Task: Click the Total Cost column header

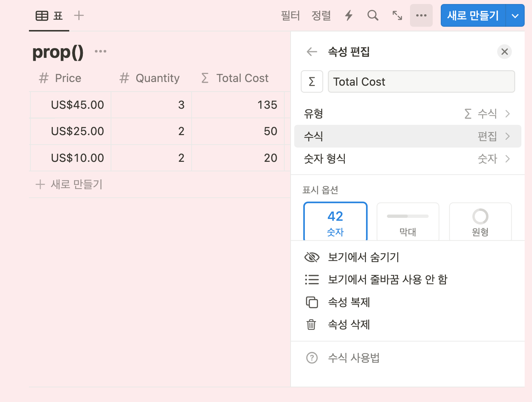Action: [238, 78]
